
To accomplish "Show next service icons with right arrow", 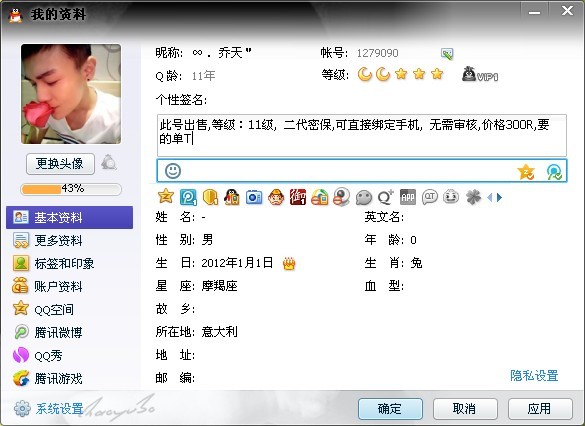I will (500, 197).
